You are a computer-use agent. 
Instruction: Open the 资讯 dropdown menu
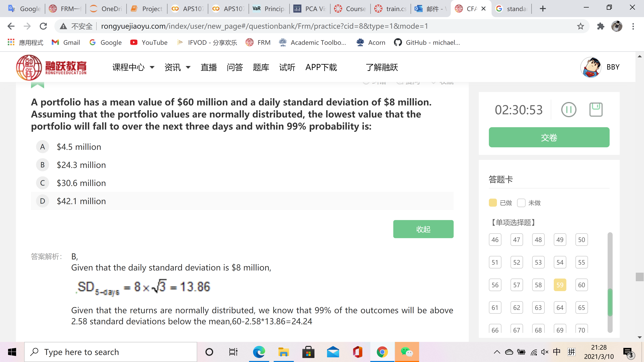pyautogui.click(x=177, y=67)
